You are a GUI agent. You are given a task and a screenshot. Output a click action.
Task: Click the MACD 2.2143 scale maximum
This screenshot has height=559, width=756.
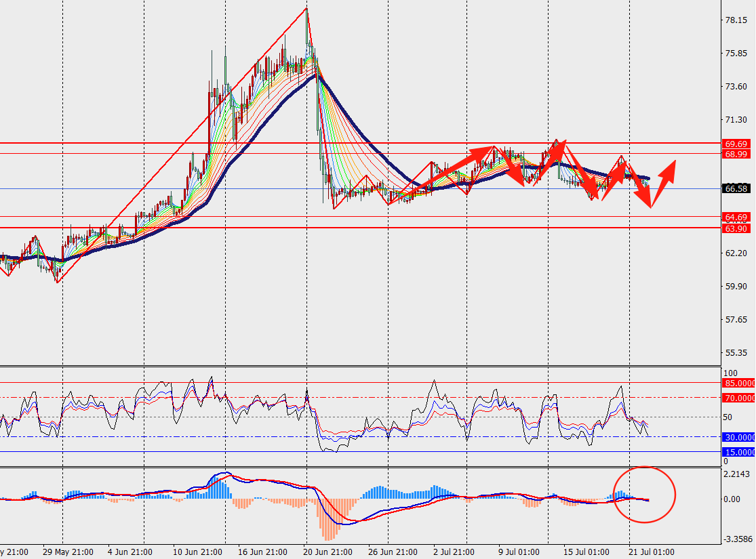pyautogui.click(x=737, y=475)
